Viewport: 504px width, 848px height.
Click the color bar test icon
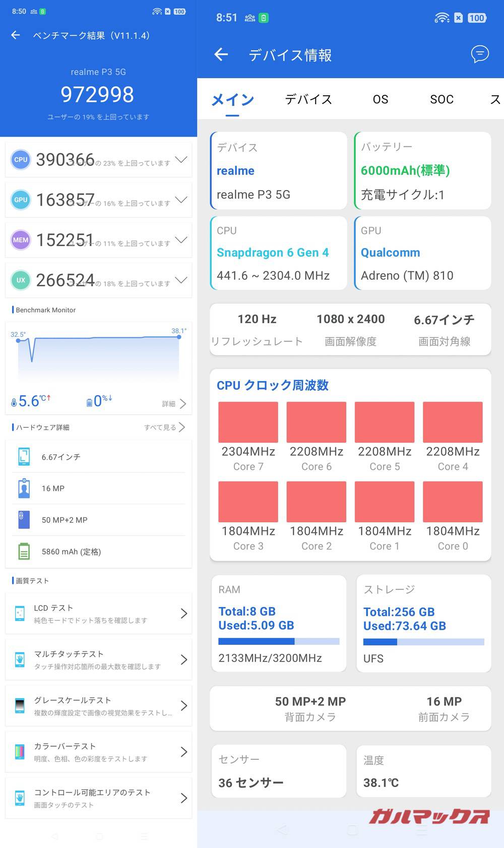(x=20, y=752)
